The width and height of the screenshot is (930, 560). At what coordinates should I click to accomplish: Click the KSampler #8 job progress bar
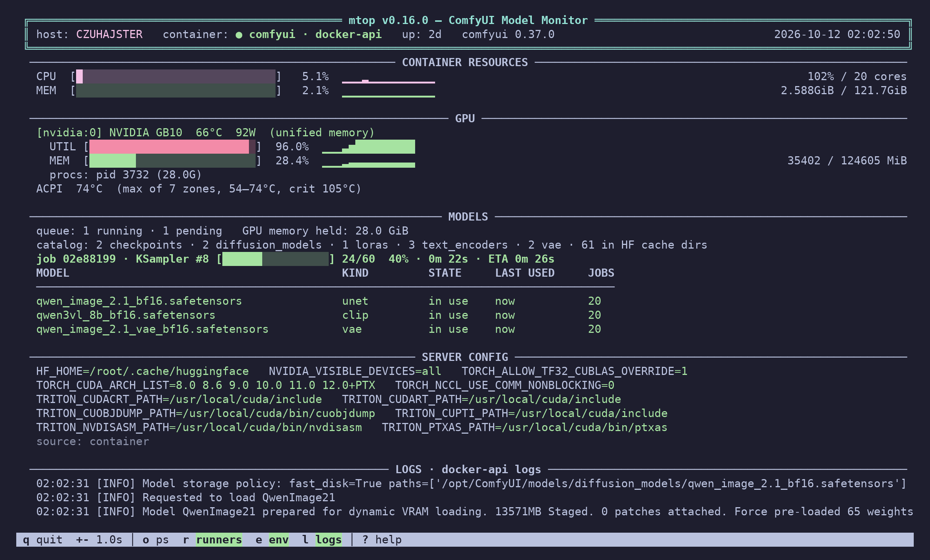coord(276,259)
